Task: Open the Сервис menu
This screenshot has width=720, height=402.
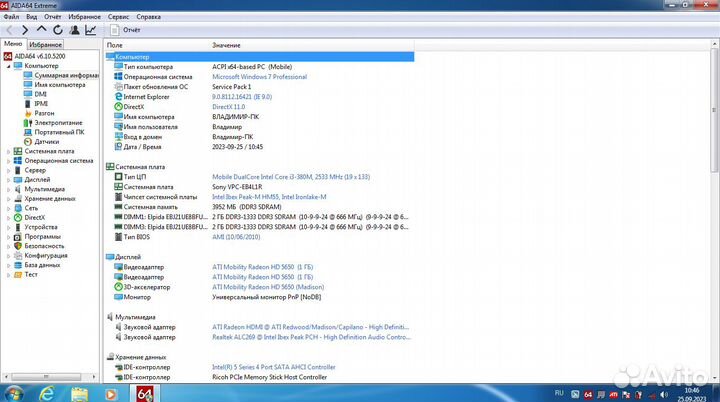Action: (118, 17)
